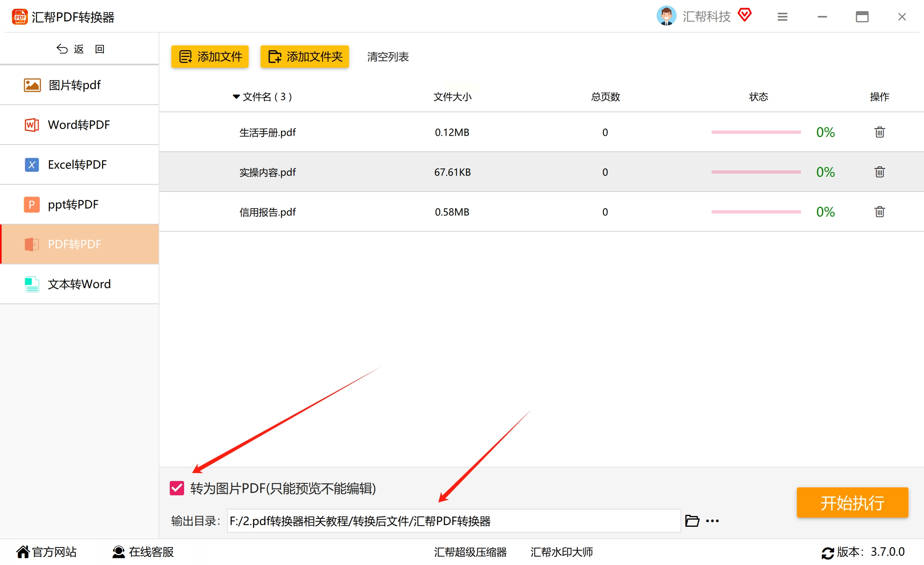The width and height of the screenshot is (924, 565).
Task: Go back with 返回 button
Action: coord(80,49)
